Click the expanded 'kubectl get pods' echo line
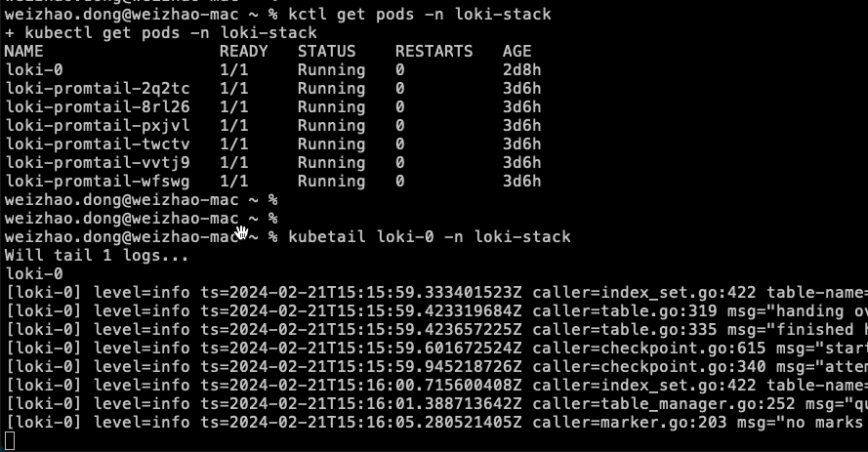 160,32
